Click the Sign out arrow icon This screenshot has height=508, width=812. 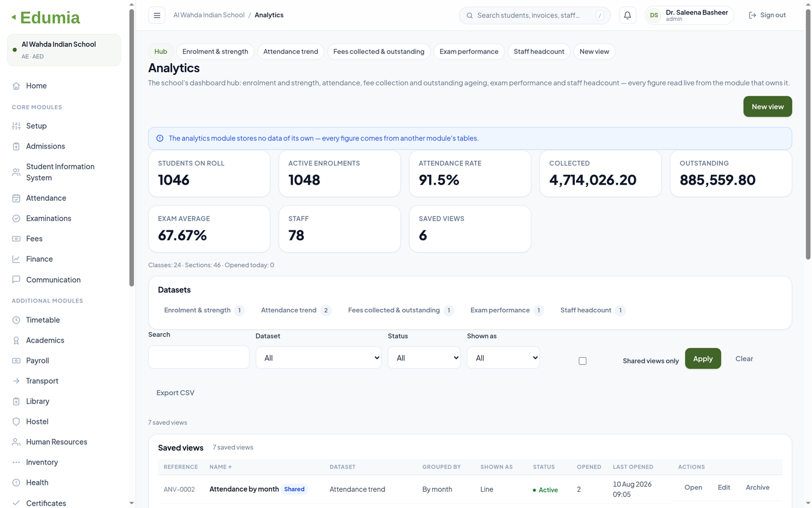[x=752, y=16]
